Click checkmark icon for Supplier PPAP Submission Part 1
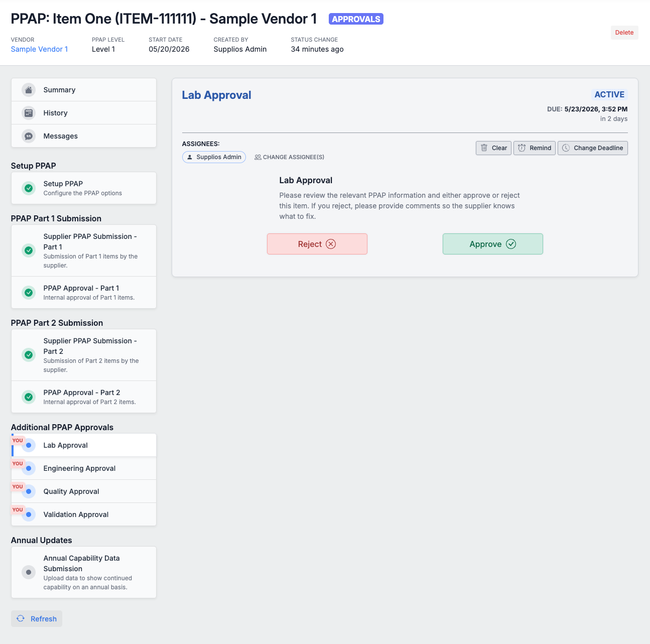The width and height of the screenshot is (650, 644). 29,250
